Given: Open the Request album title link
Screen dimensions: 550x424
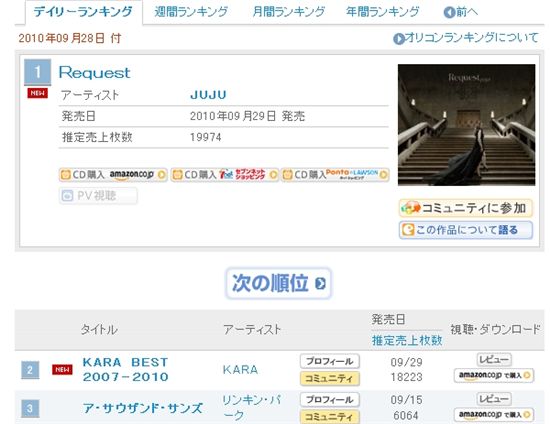Looking at the screenshot, I should pos(94,73).
